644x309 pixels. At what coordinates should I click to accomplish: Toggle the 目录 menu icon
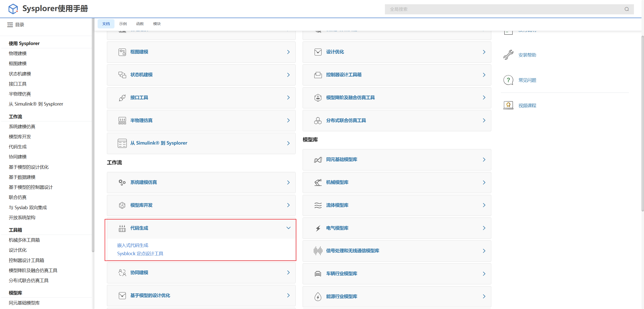[x=10, y=25]
